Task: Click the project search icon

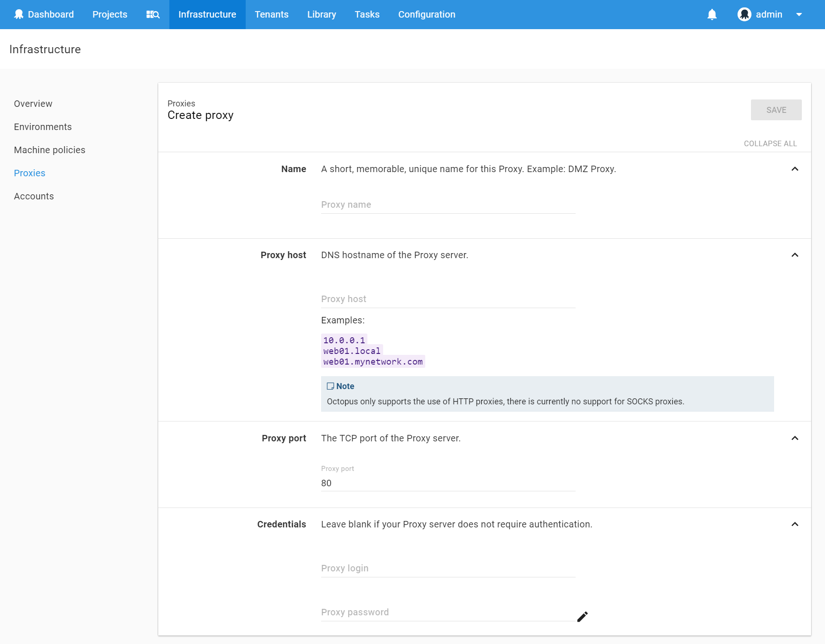Action: 153,14
